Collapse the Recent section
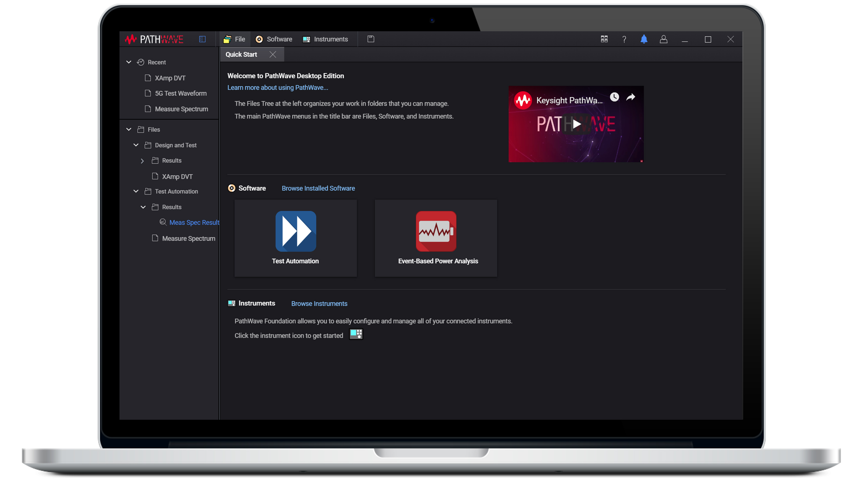This screenshot has width=868, height=487. pos(129,62)
